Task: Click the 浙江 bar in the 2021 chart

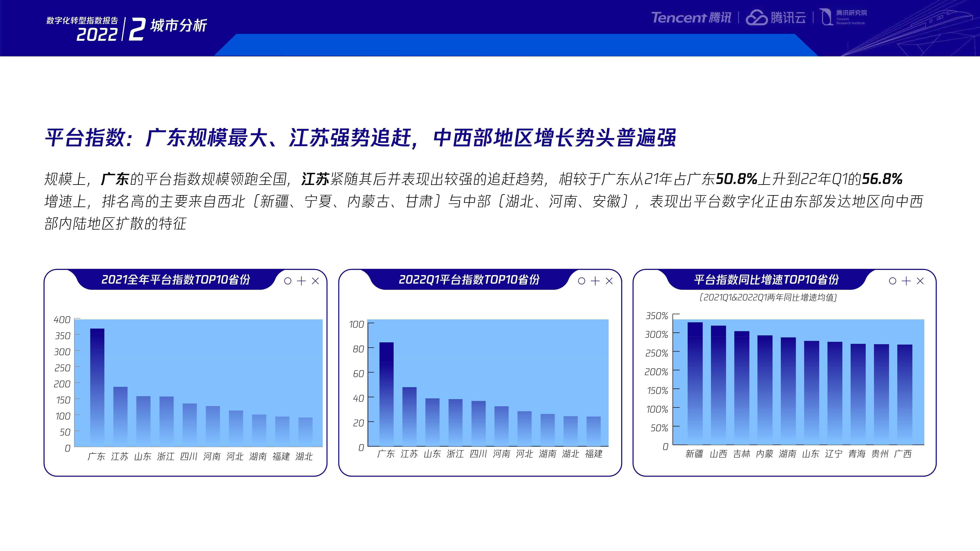Action: pos(167,421)
